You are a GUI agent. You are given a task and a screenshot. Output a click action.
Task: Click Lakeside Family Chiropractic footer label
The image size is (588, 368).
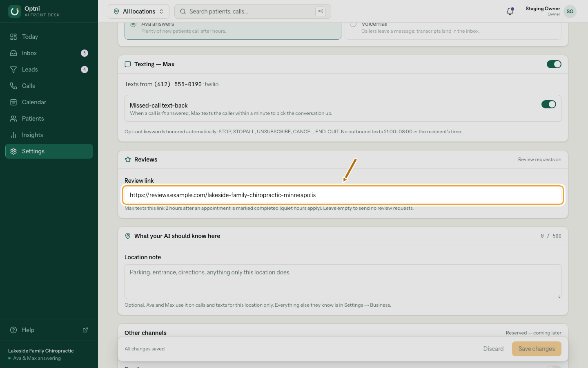coord(41,351)
